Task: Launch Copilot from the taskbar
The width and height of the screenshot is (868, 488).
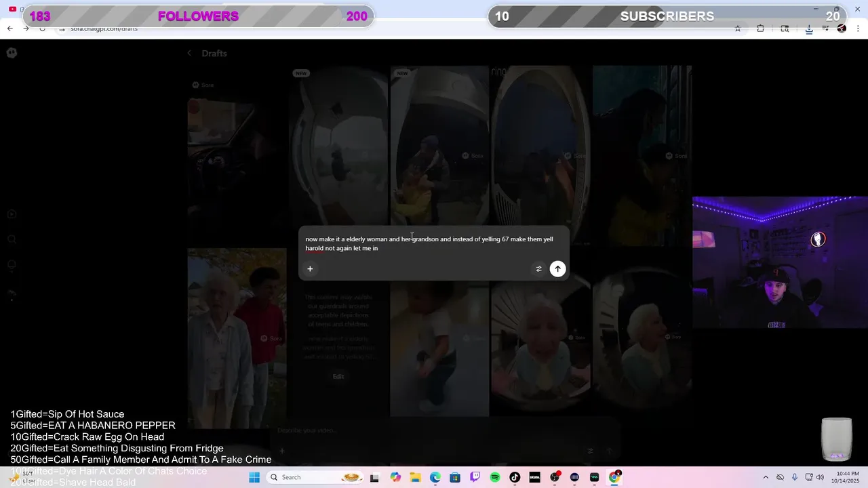Action: tap(395, 477)
